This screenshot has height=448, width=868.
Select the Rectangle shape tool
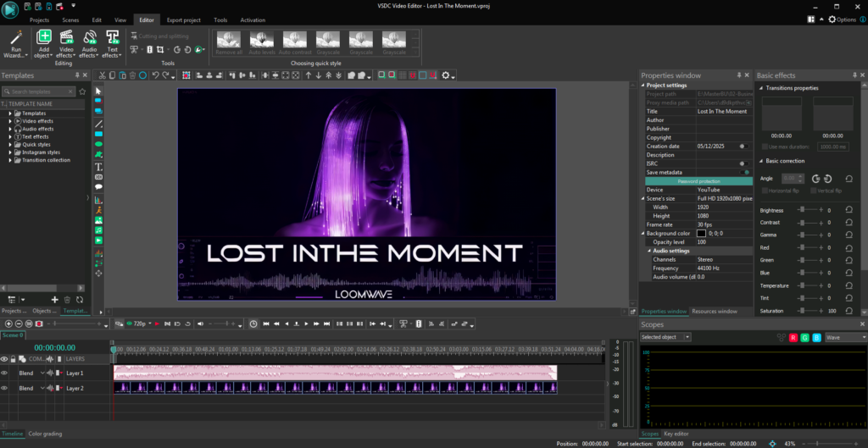[x=98, y=134]
